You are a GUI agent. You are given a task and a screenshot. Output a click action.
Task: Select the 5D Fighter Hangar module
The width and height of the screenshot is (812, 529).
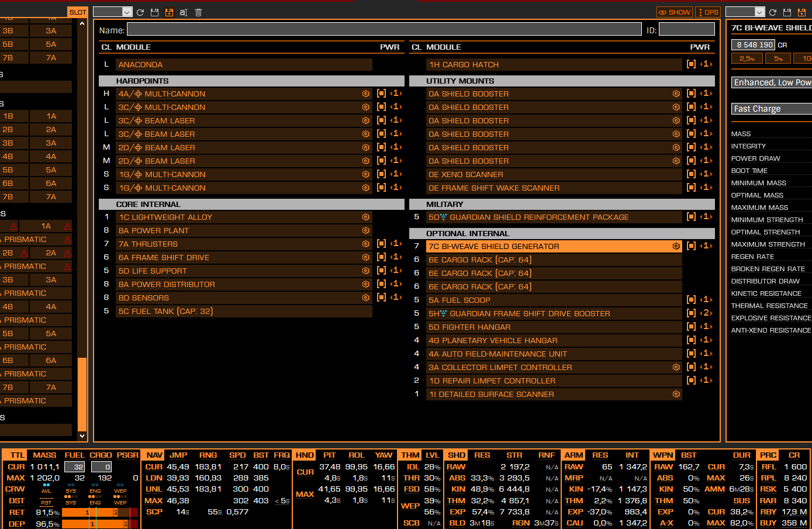tap(554, 327)
